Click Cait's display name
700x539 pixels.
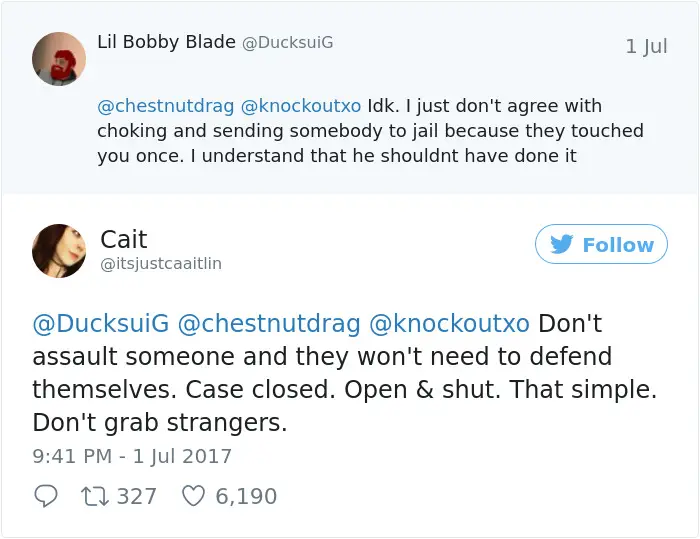tap(124, 239)
